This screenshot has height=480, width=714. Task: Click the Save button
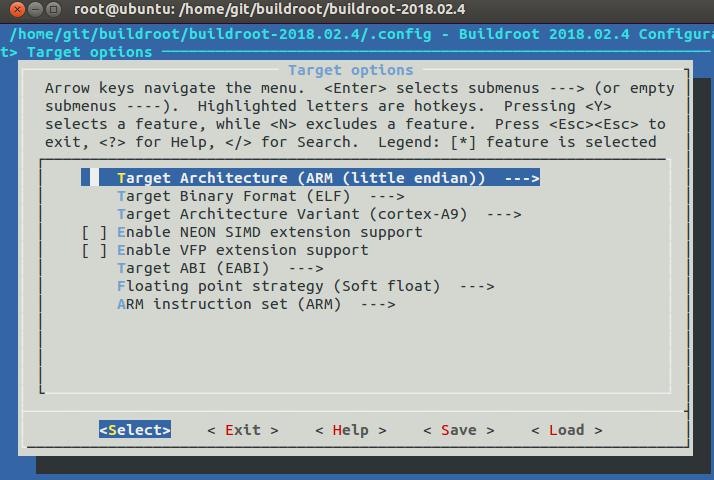click(x=459, y=429)
